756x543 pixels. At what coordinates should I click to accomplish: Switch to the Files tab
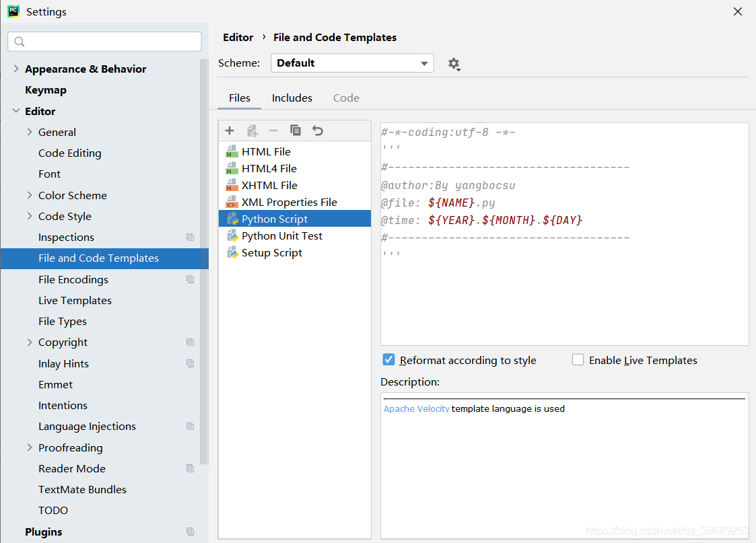pyautogui.click(x=239, y=98)
